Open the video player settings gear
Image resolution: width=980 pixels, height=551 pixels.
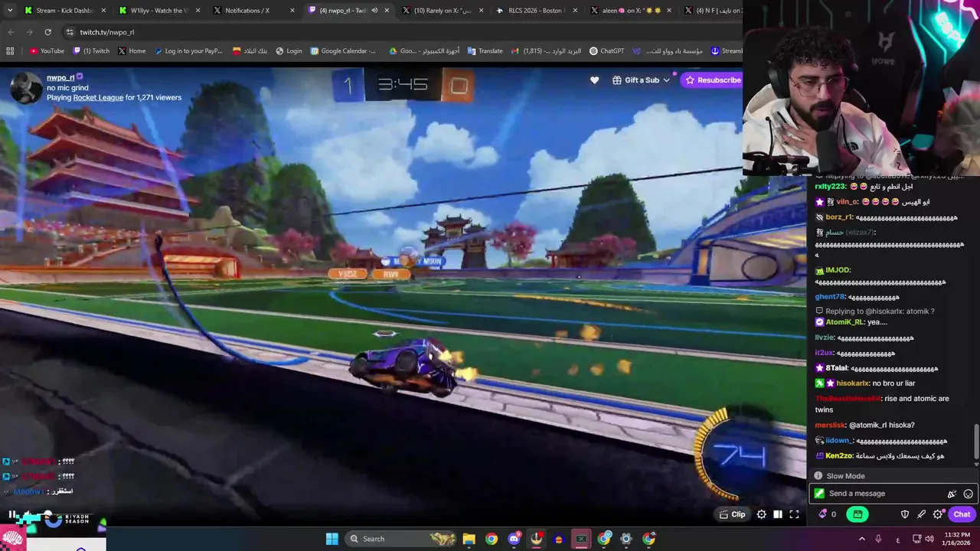coord(761,514)
